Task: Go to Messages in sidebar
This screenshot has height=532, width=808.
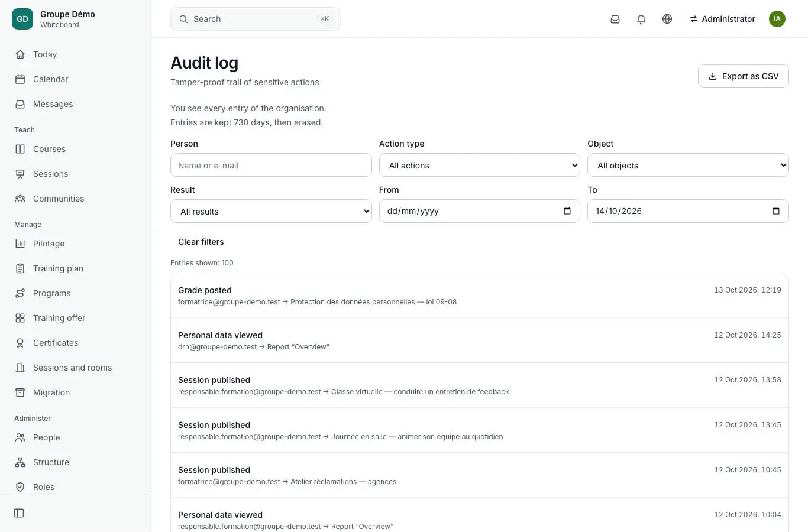Action: coord(76,104)
